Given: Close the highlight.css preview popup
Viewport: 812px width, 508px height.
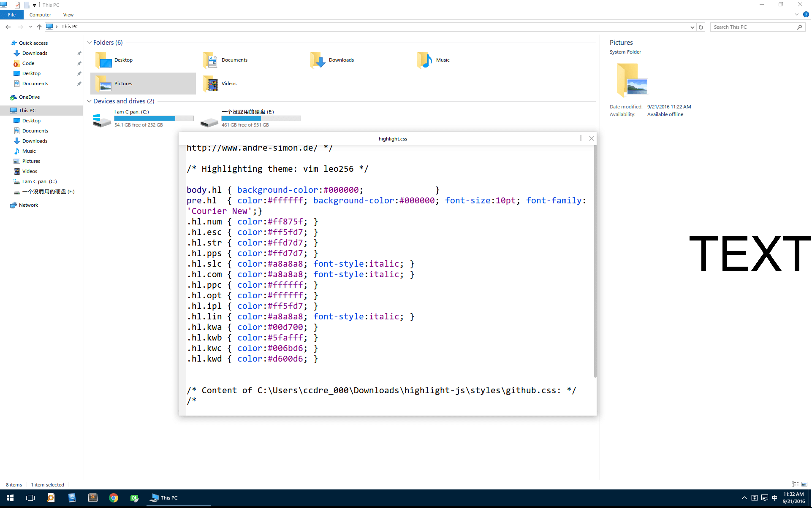Looking at the screenshot, I should point(592,138).
